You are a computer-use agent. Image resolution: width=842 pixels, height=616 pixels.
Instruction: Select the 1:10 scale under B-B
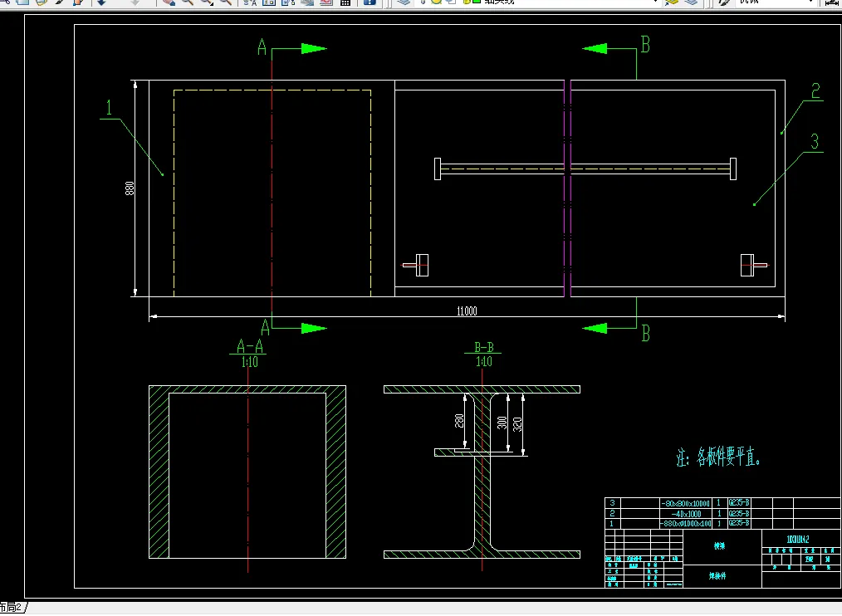(x=484, y=361)
